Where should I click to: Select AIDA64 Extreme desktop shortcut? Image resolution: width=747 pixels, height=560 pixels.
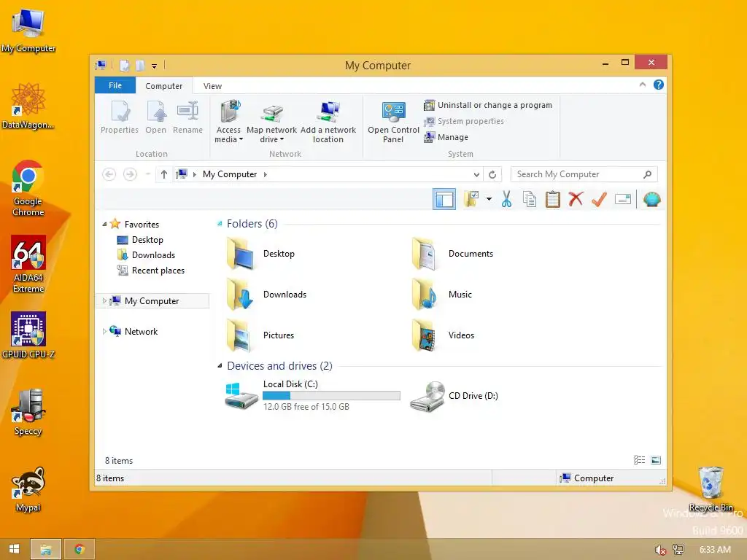point(28,265)
